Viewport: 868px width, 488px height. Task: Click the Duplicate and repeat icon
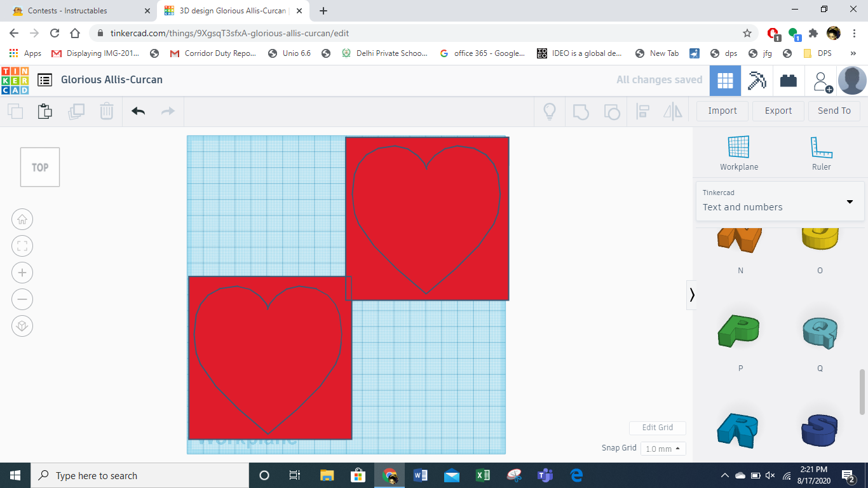[x=76, y=112]
